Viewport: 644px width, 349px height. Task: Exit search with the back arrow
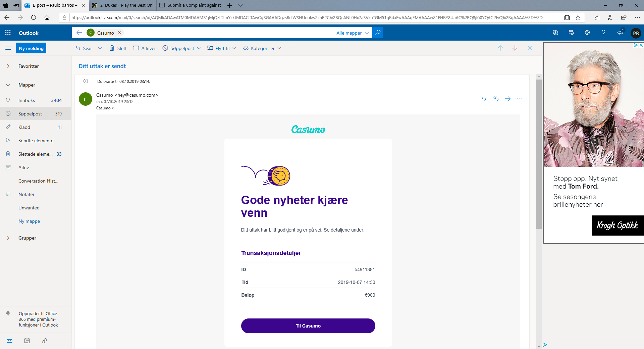click(x=79, y=33)
